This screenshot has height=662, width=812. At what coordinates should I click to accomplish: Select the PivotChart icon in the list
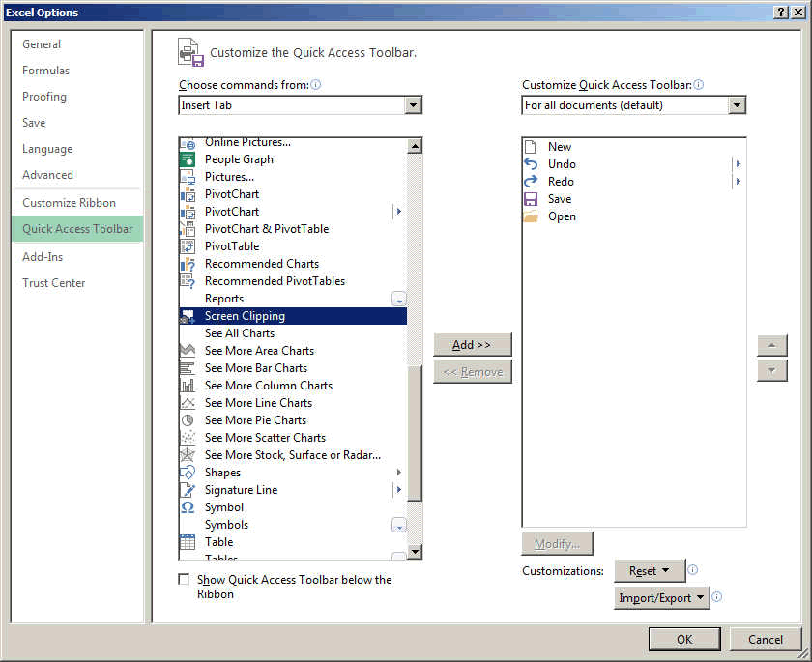point(188,194)
